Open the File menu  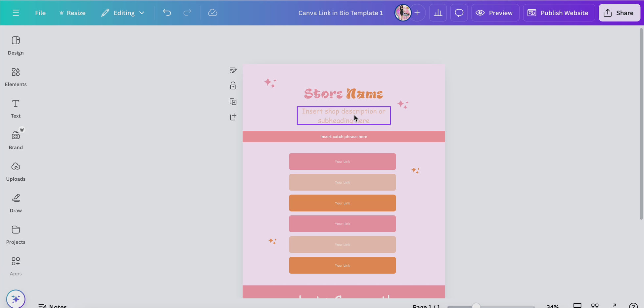(x=40, y=13)
